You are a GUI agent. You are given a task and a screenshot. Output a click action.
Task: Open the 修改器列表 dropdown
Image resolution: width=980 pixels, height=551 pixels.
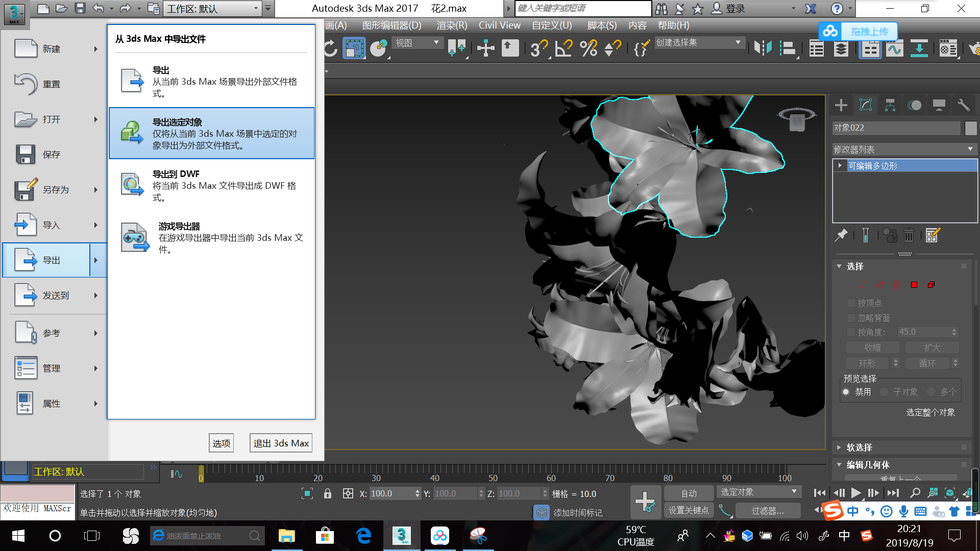tap(970, 148)
